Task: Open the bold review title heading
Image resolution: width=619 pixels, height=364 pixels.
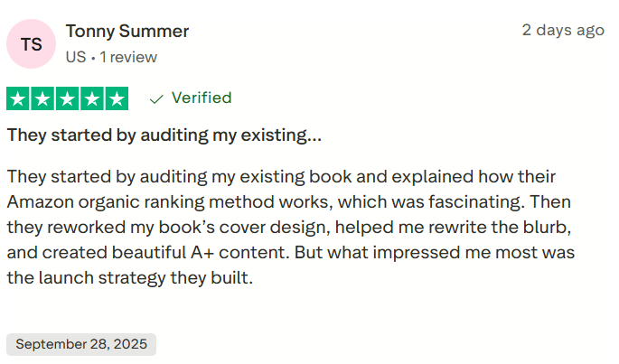Action: 164,136
